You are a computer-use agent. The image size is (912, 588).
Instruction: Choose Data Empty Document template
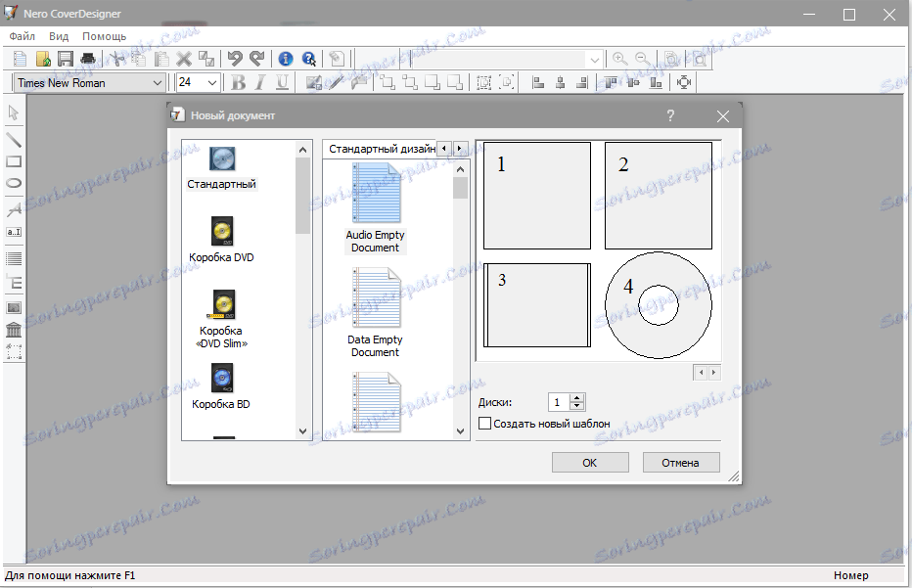click(x=376, y=313)
